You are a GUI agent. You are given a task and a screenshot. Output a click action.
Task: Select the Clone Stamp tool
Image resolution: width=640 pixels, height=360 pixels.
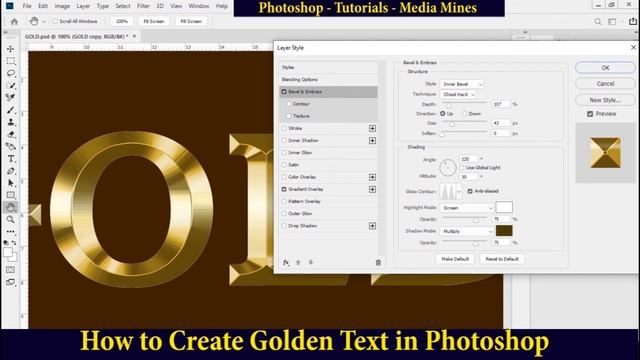[x=11, y=122]
